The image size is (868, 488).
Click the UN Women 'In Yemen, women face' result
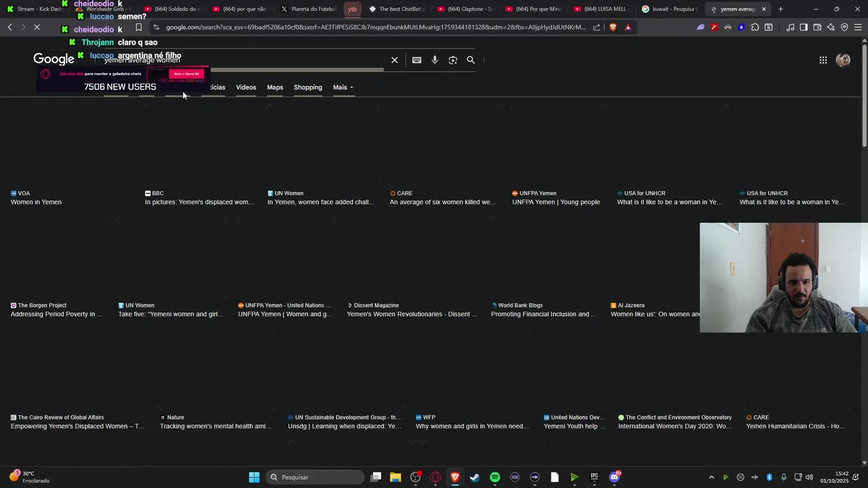click(321, 202)
